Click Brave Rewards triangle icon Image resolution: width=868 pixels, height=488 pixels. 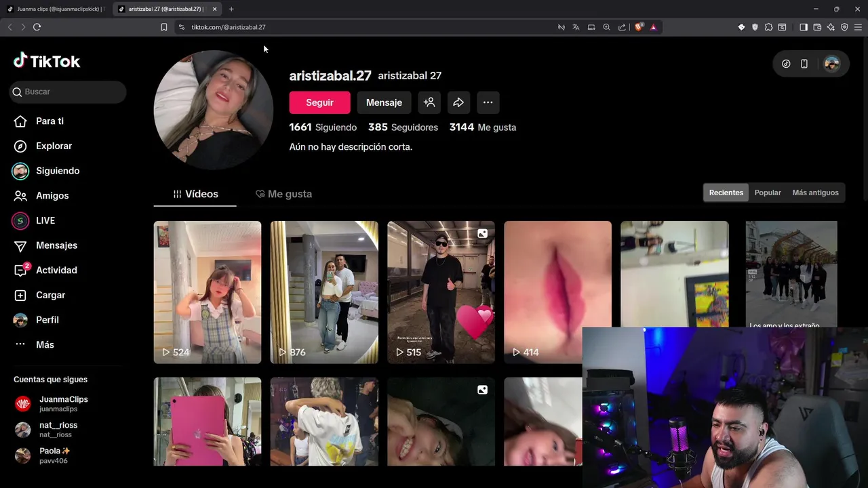coord(654,27)
